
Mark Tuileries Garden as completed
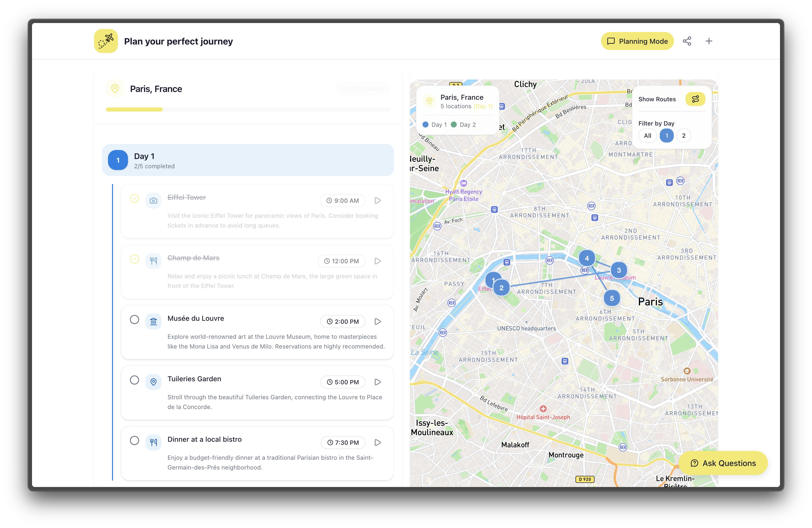(134, 380)
